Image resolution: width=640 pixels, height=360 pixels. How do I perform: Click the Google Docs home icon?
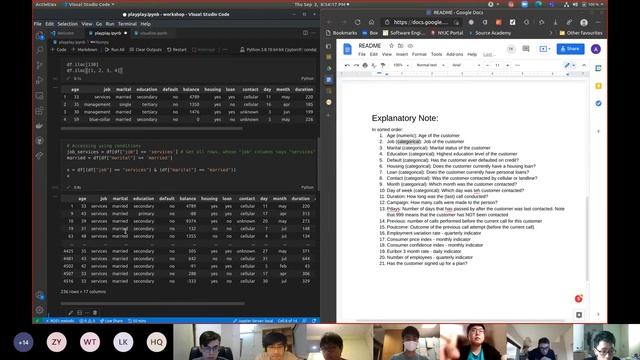[347, 49]
